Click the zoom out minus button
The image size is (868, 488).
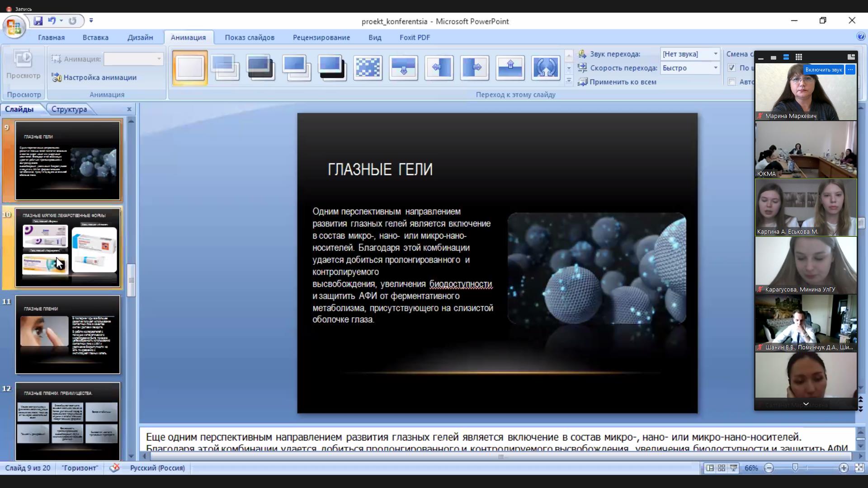click(769, 468)
